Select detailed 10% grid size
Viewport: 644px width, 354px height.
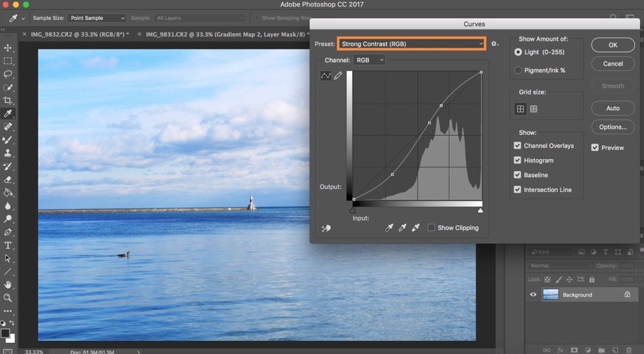(x=534, y=109)
